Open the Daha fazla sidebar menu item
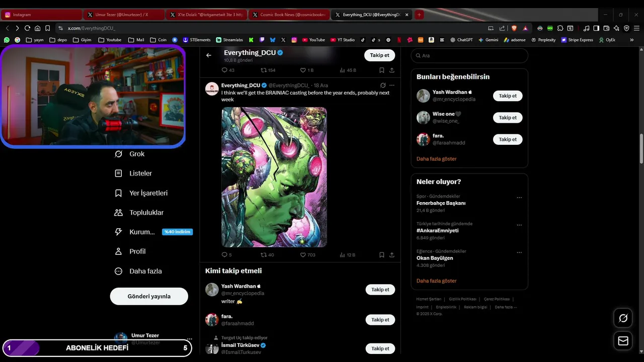This screenshot has height=362, width=644. [138, 271]
